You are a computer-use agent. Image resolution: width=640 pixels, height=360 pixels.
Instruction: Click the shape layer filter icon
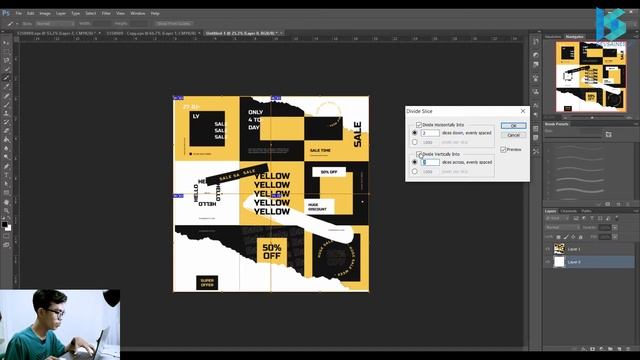[x=600, y=218]
